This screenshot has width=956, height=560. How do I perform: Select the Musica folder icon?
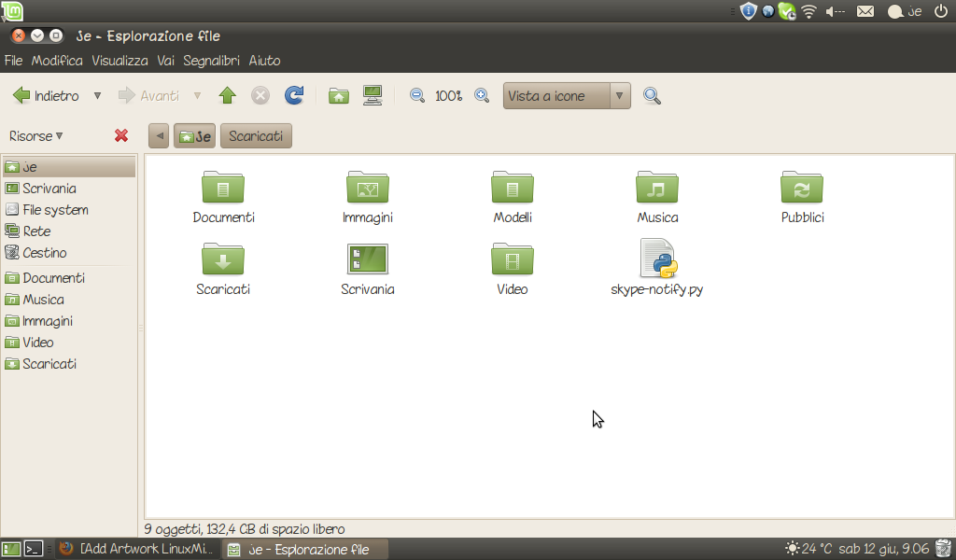tap(657, 188)
